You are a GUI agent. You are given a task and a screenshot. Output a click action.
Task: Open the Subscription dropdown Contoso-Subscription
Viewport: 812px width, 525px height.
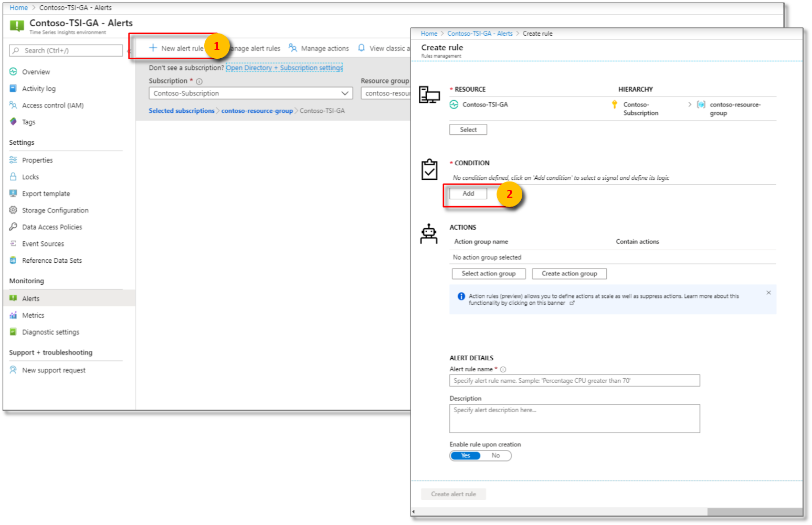pos(251,93)
